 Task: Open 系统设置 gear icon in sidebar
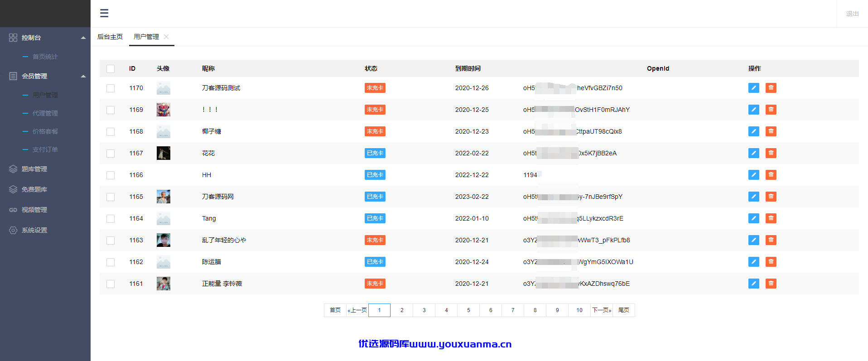13,230
